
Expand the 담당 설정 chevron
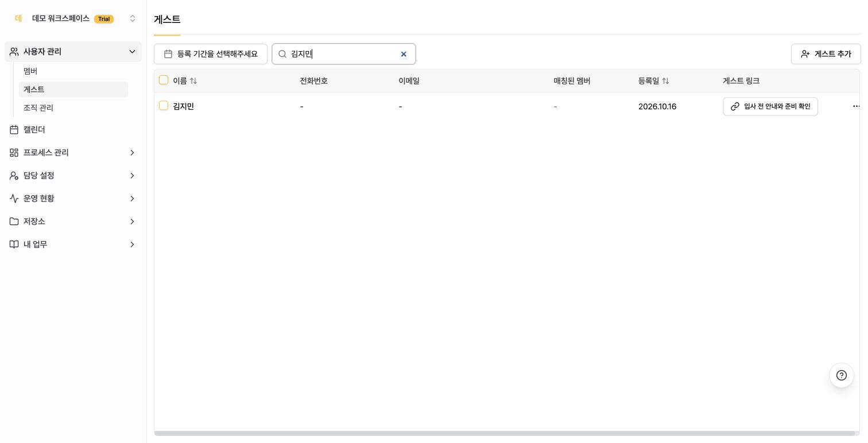tap(132, 176)
